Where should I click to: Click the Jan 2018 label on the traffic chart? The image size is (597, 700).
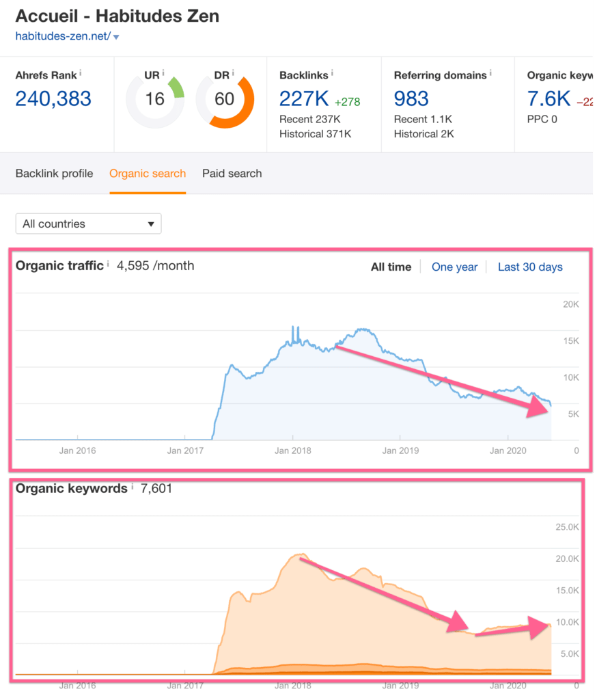(x=293, y=450)
